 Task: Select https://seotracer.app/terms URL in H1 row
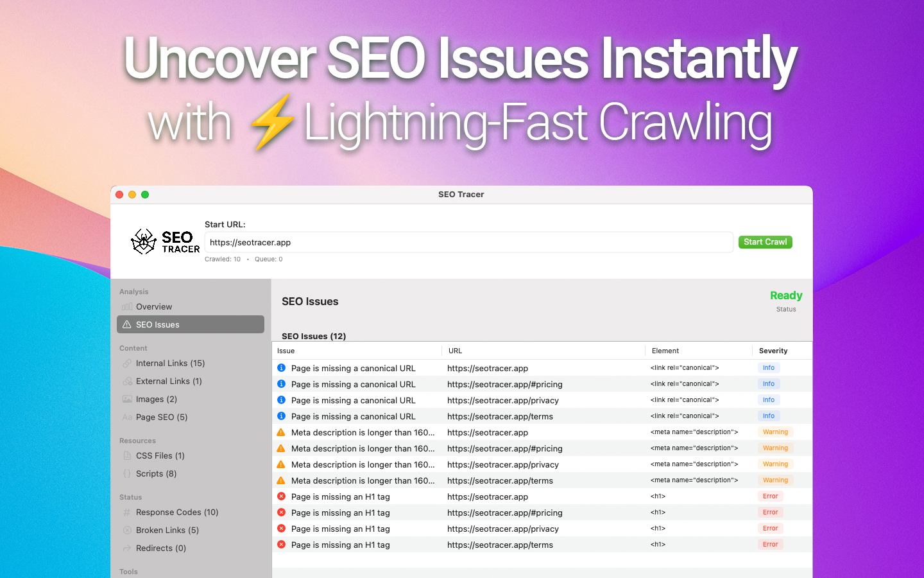click(x=500, y=545)
